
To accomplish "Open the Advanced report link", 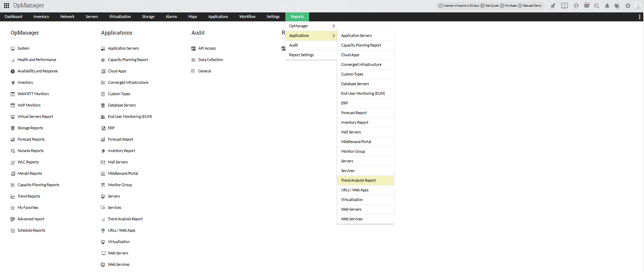I will tap(31, 219).
